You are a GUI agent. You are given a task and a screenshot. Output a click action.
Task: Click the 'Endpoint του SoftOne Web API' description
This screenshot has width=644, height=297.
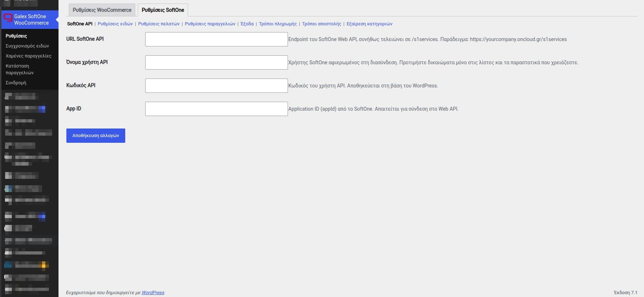click(427, 39)
